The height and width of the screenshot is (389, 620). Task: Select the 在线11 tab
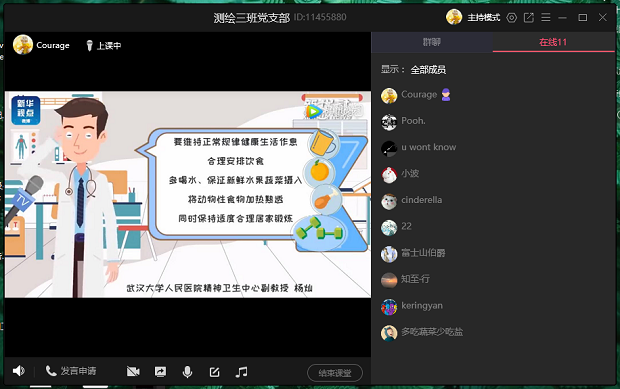click(553, 42)
